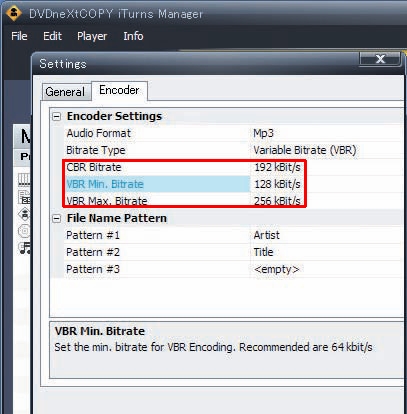
Task: Select the Encoder tab
Action: coord(119,90)
